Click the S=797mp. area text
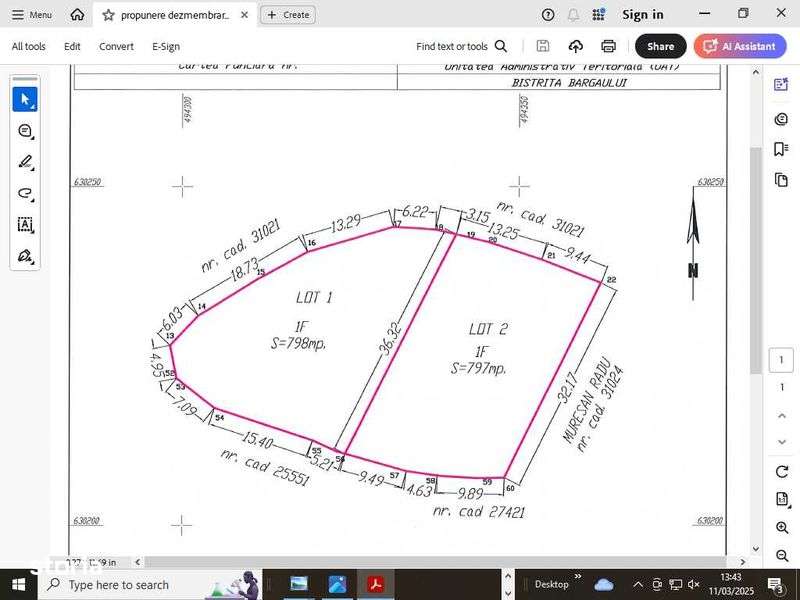Screen dimensions: 800x600 pos(479,367)
